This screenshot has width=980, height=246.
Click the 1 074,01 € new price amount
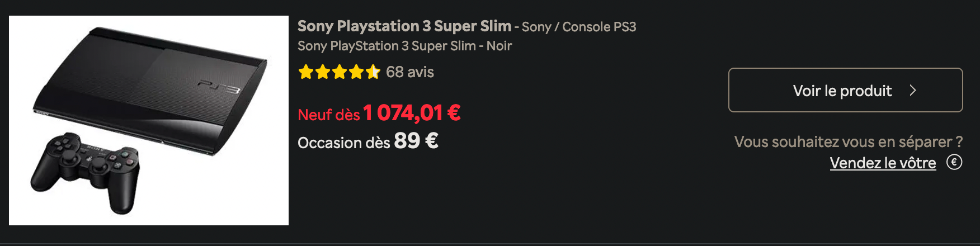point(412,113)
